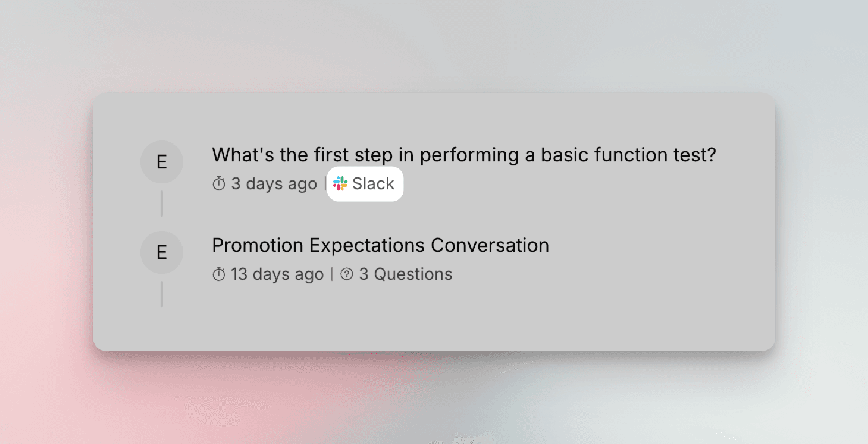Click the "3 Questions" count label
The width and height of the screenshot is (868, 444).
coord(406,274)
